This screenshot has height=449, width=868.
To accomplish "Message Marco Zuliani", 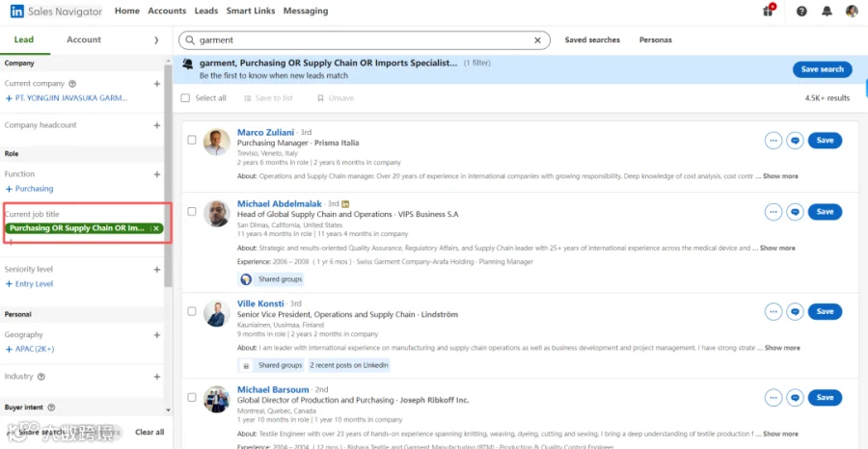I will (795, 141).
